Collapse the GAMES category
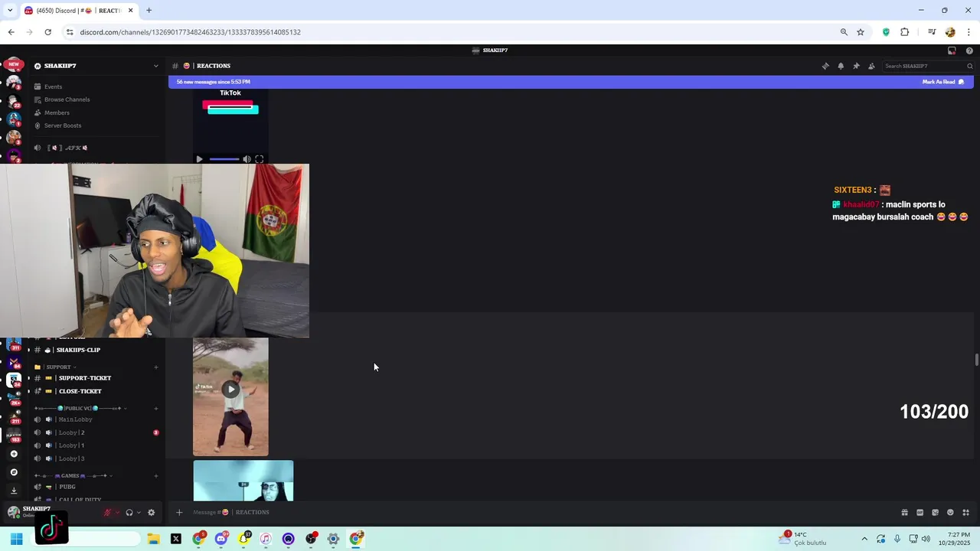Screen dimensions: 980x551 click(73, 475)
